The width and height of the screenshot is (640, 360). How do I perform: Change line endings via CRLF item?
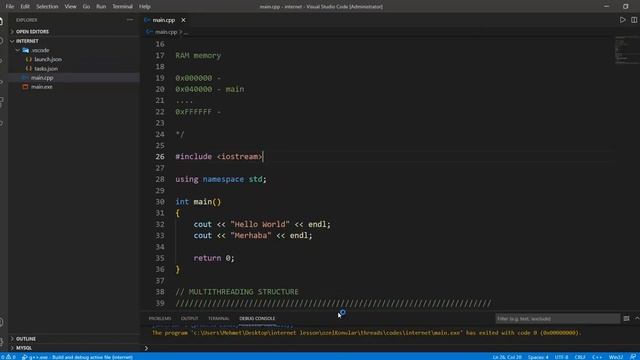(x=580, y=357)
